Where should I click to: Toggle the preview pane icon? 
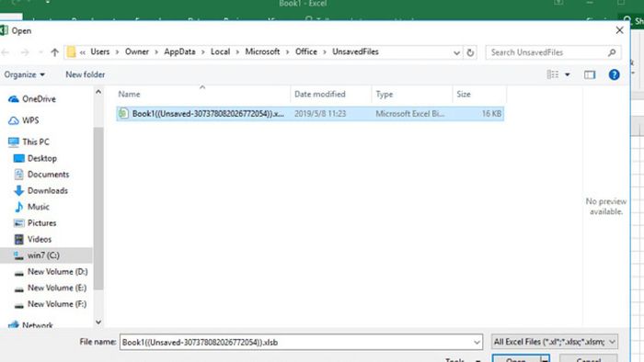[x=590, y=74]
